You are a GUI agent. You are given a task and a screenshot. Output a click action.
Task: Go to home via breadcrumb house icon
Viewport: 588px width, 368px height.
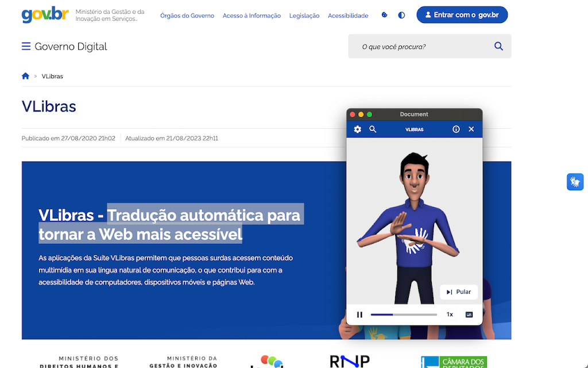[25, 76]
